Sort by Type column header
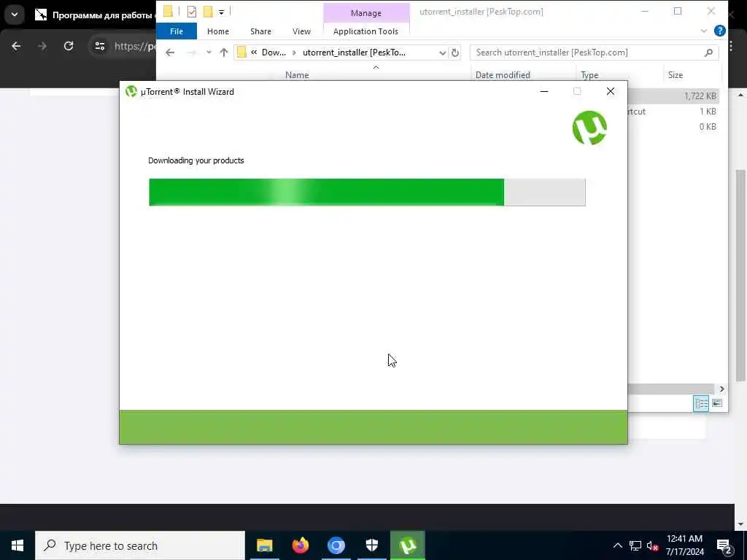 click(589, 75)
